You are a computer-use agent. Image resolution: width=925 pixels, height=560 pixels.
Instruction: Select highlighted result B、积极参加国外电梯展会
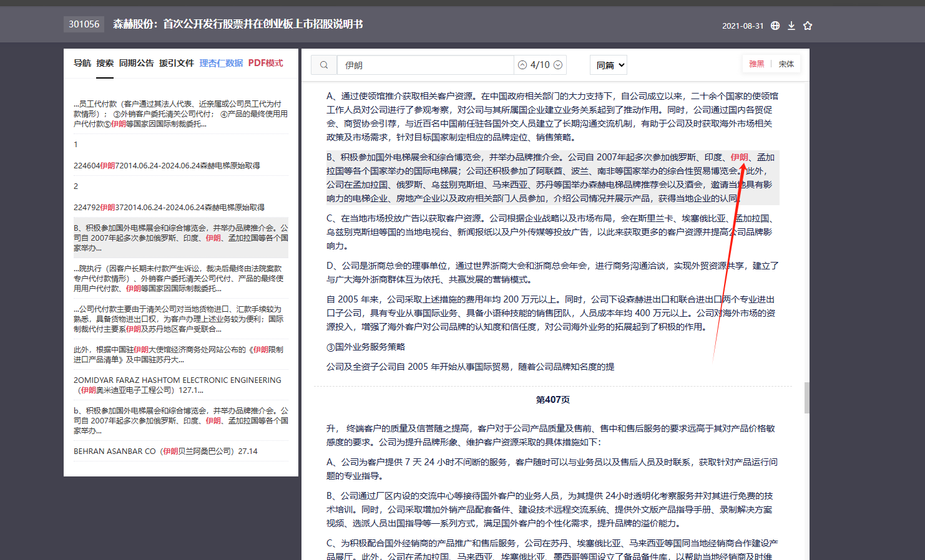(181, 238)
